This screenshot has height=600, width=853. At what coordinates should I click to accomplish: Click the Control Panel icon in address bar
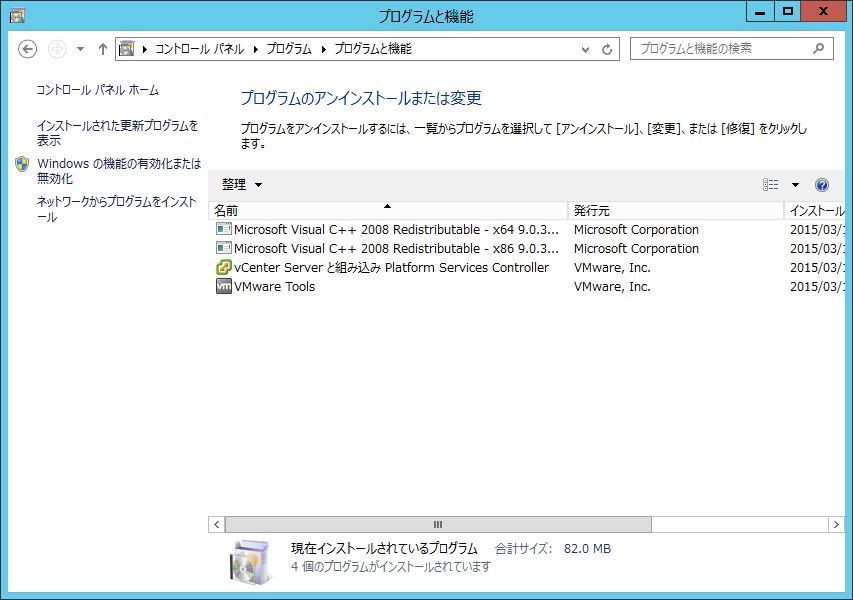point(127,49)
